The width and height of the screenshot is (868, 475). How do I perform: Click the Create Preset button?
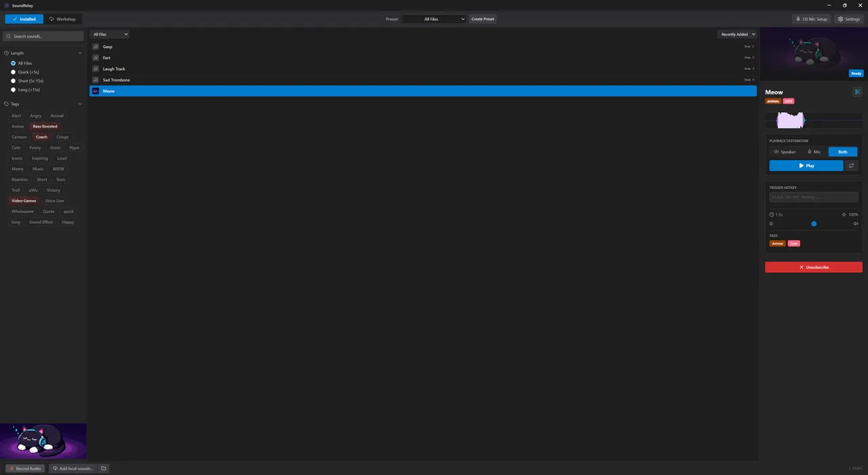click(483, 19)
